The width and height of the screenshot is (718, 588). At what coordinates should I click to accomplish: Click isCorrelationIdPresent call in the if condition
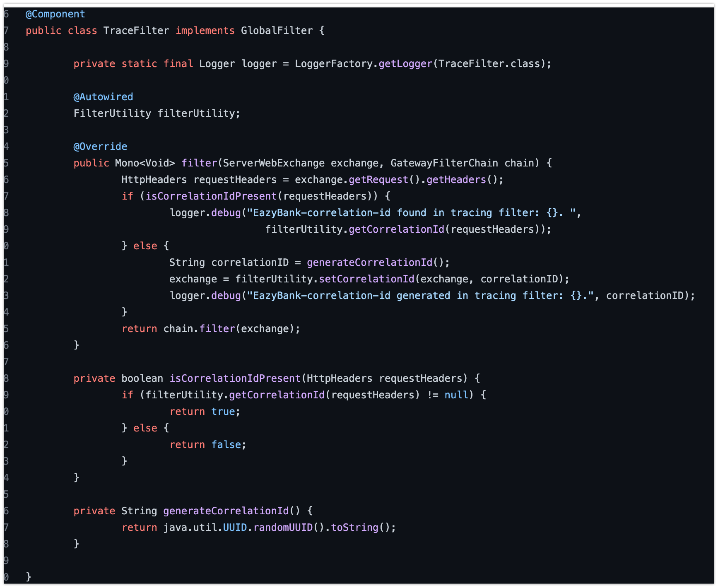click(211, 196)
